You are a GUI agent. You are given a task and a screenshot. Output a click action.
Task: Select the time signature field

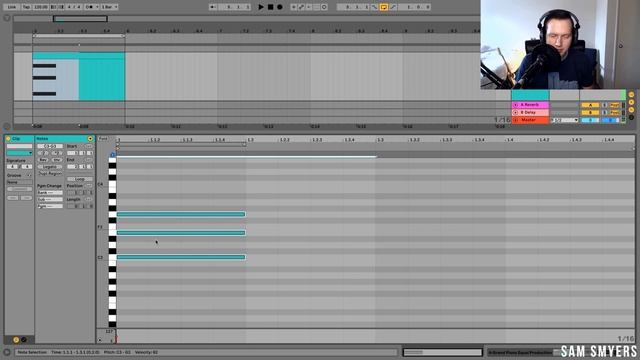click(x=73, y=7)
